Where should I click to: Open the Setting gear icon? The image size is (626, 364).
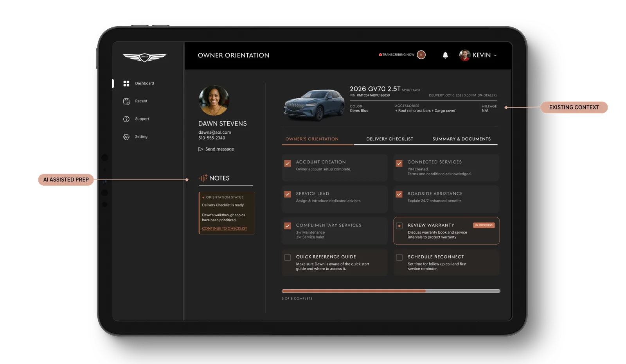tap(126, 137)
